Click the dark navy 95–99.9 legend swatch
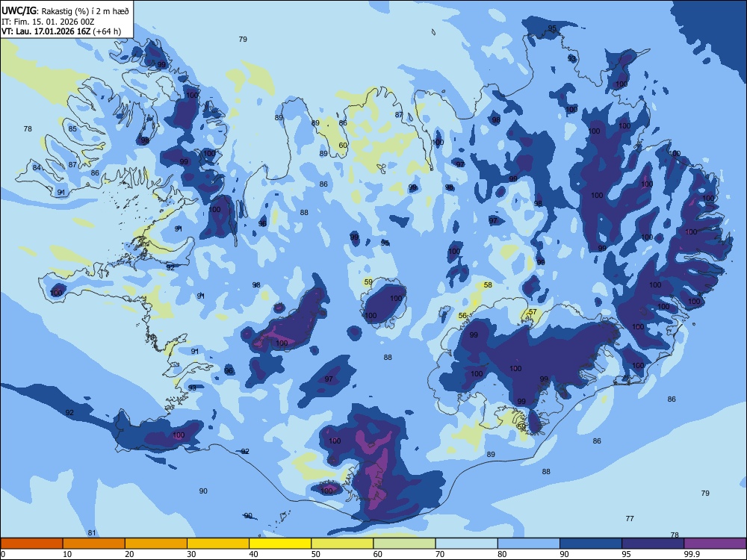The height and width of the screenshot is (560, 747). [653, 544]
